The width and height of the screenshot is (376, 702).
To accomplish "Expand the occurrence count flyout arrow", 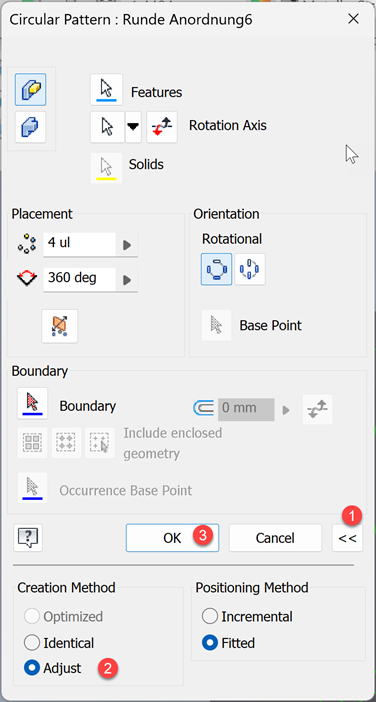I will tap(127, 245).
